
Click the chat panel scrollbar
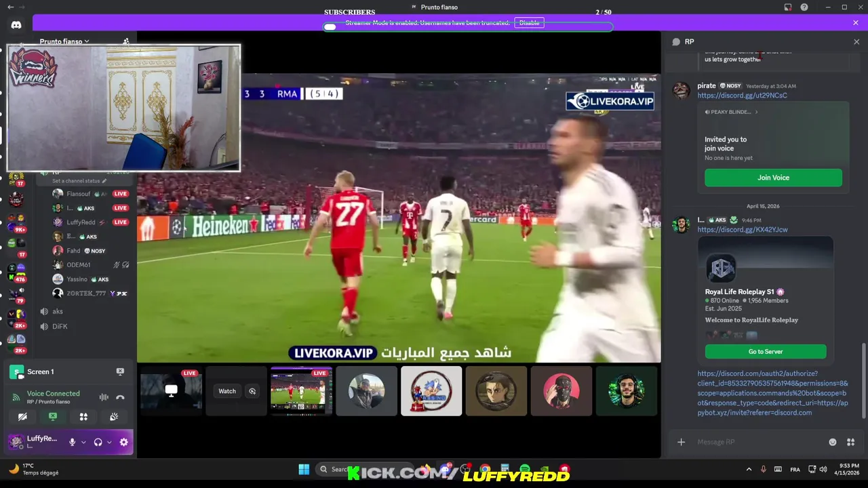coord(863,381)
